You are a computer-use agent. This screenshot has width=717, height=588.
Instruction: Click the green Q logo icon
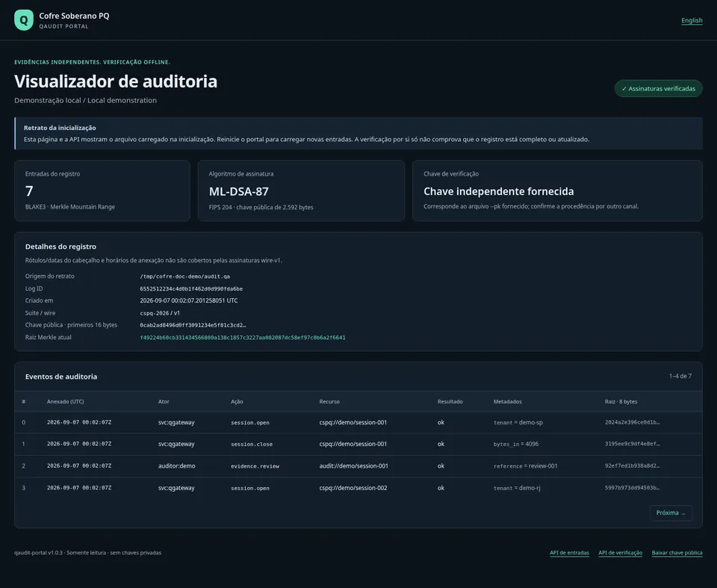24,20
